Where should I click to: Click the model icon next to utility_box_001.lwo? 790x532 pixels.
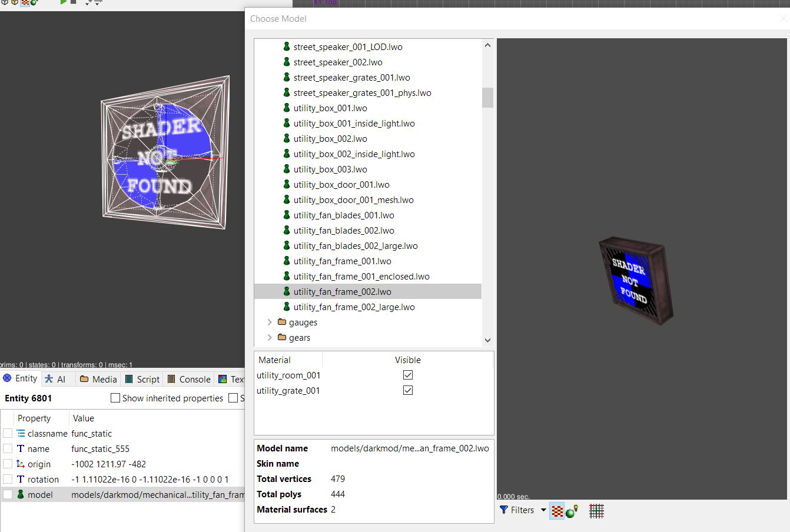click(x=287, y=108)
